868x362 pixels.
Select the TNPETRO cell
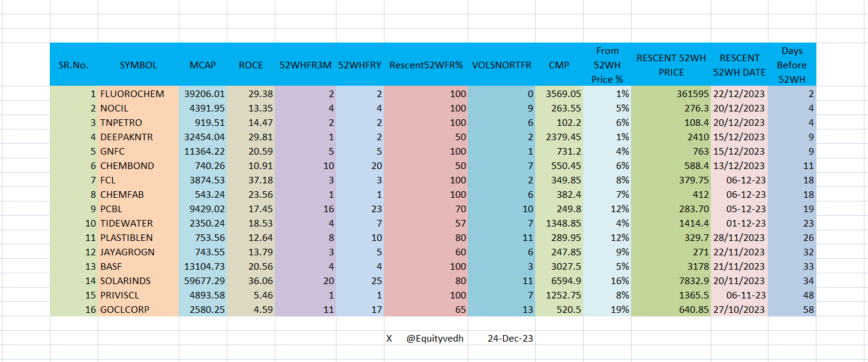(139, 122)
